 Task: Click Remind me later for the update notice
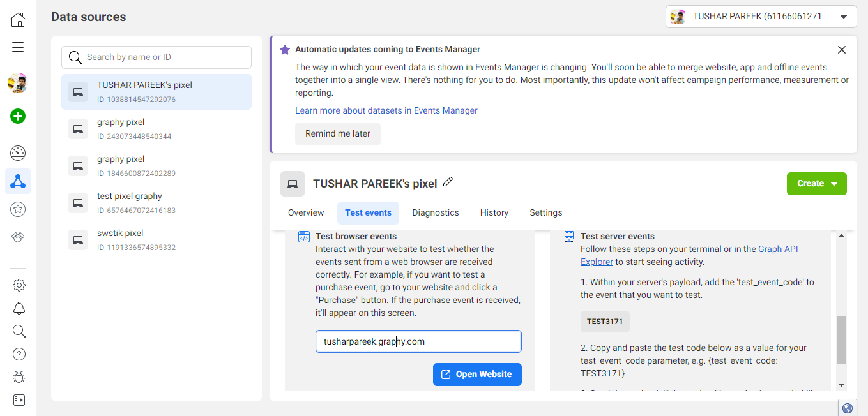(x=338, y=133)
